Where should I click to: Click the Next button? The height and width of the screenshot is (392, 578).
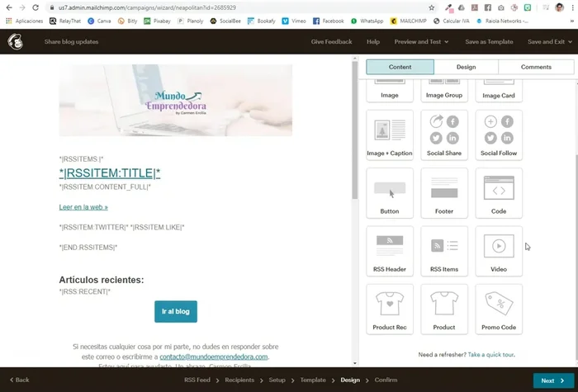tap(553, 380)
